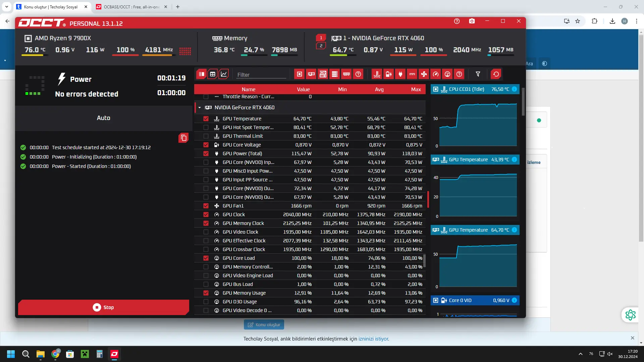The height and width of the screenshot is (362, 644).
Task: Open the Windows Start menu
Action: 11,354
